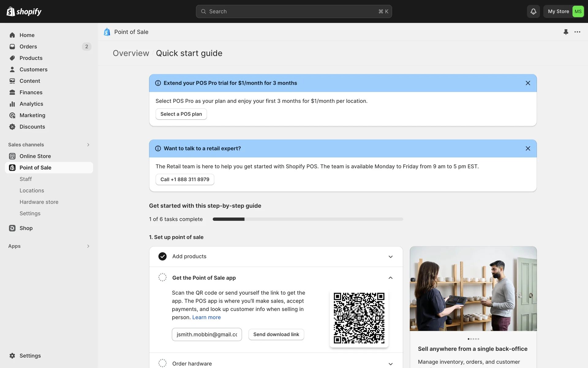The width and height of the screenshot is (588, 368).
Task: Click the Send download link button
Action: tap(276, 334)
